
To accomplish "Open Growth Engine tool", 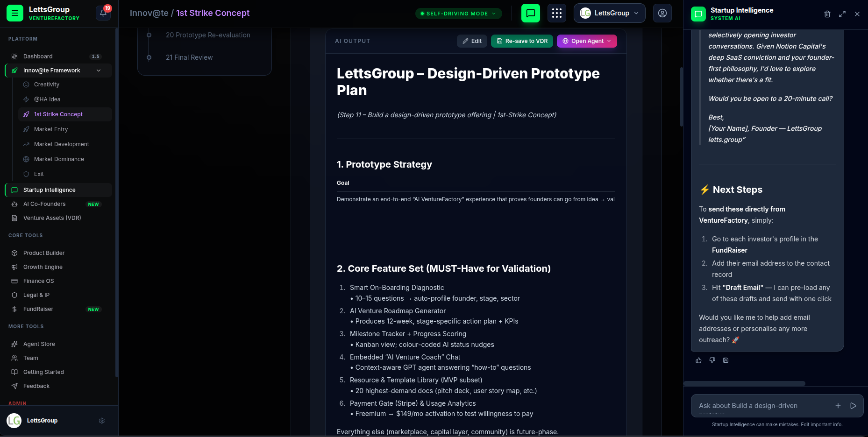I will pos(58,267).
